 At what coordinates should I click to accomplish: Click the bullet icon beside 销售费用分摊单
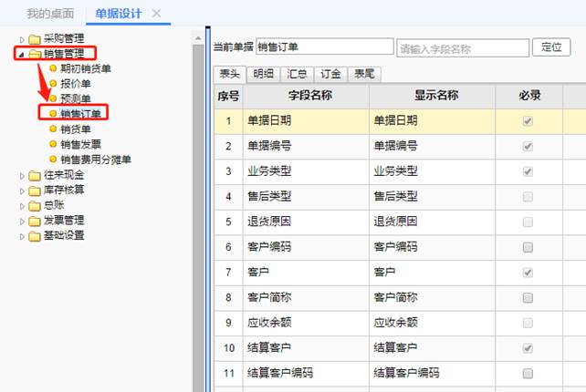tap(52, 160)
